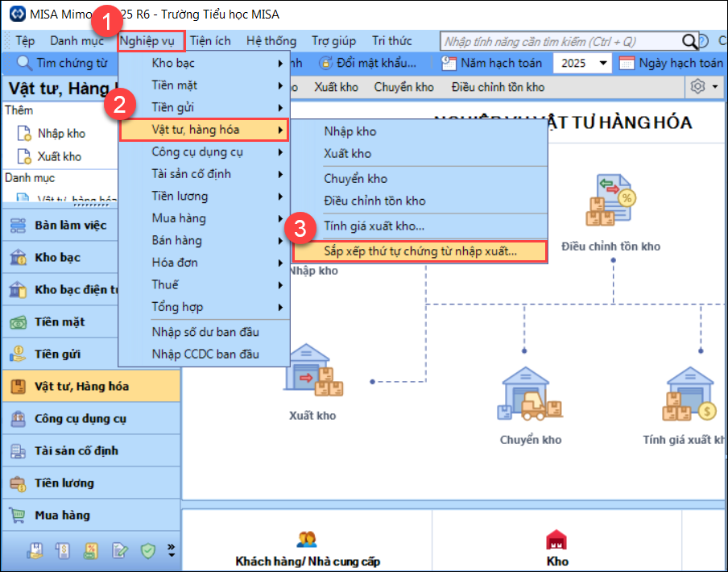Expand the Bán hàng submenu in Nghiệp vụ menu
This screenshot has height=572, width=728.
pos(204,241)
